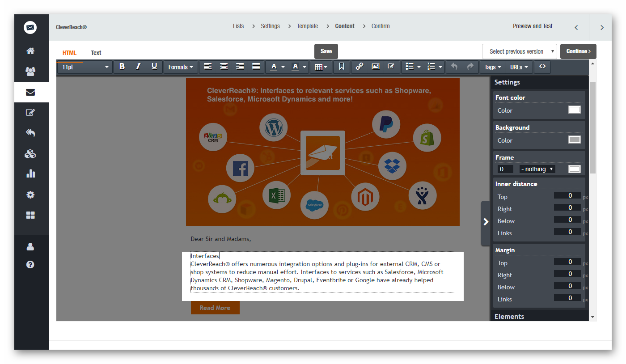Insert an anchor bookmark
This screenshot has width=626, height=364.
click(x=342, y=67)
